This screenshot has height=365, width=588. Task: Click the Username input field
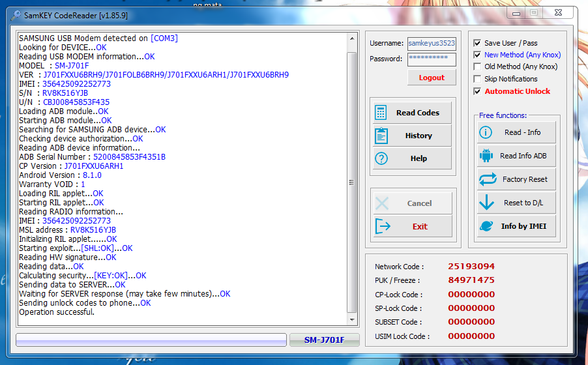coord(432,43)
